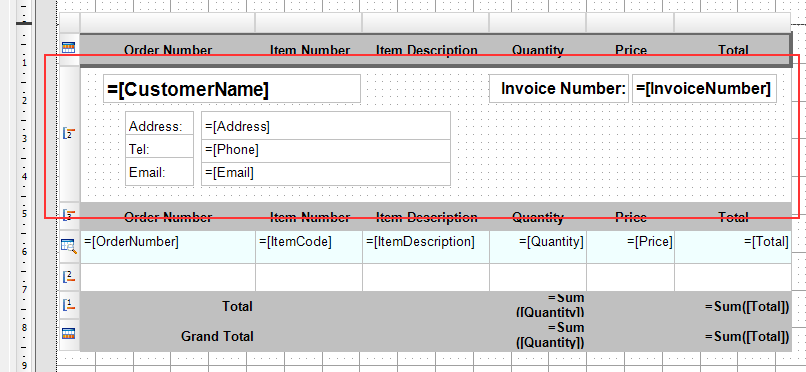Select the column handle above Item Description
Image resolution: width=806 pixels, height=372 pixels.
tap(426, 23)
